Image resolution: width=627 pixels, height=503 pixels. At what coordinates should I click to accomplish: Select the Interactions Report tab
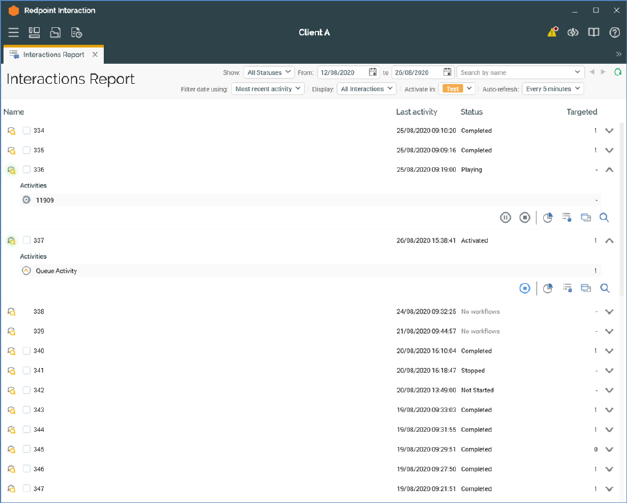point(54,55)
